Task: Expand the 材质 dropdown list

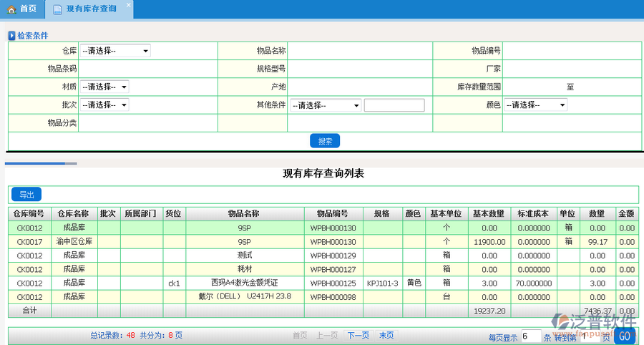Action: 104,87
